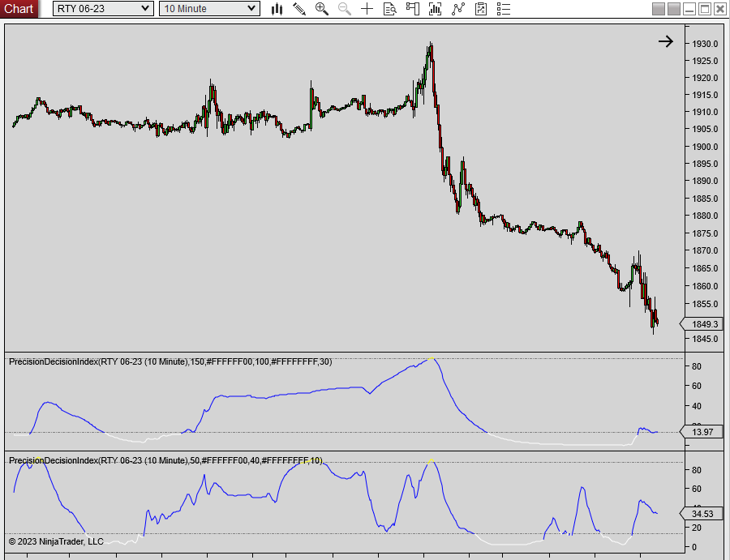Activate the Zoom In magnifier tool
The image size is (730, 560).
click(321, 9)
